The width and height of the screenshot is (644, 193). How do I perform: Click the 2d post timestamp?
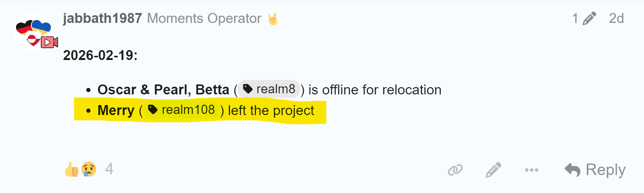coord(616,18)
